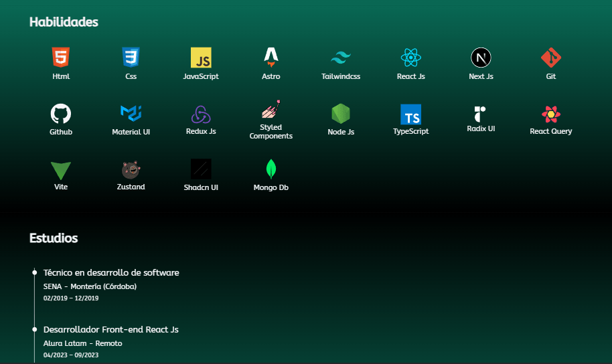Click the Next Js circular N icon
The height and width of the screenshot is (364, 612).
pyautogui.click(x=481, y=58)
